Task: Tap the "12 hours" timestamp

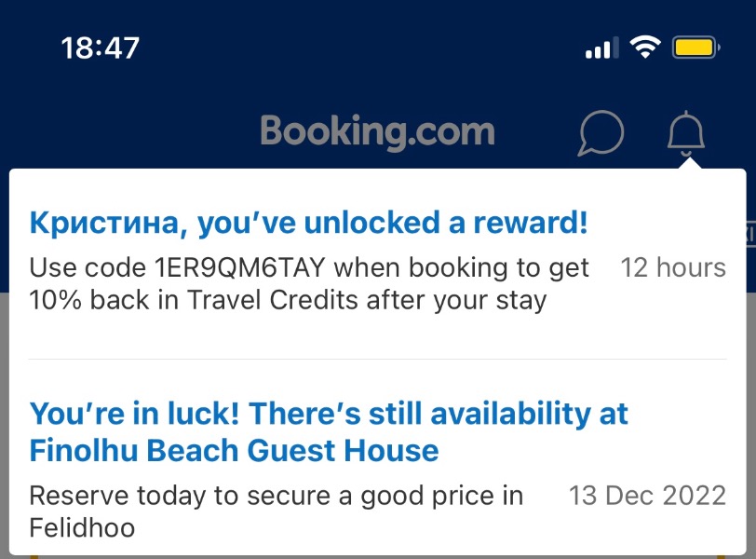Action: point(673,267)
